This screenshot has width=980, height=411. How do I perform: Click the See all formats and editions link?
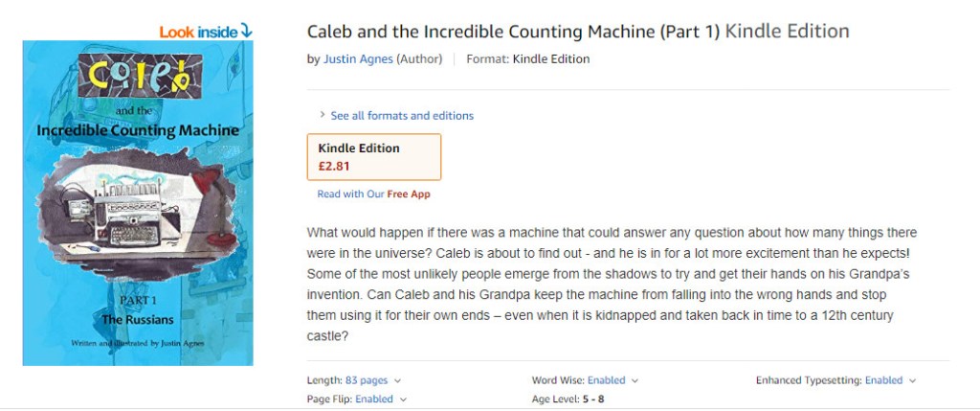(x=402, y=116)
